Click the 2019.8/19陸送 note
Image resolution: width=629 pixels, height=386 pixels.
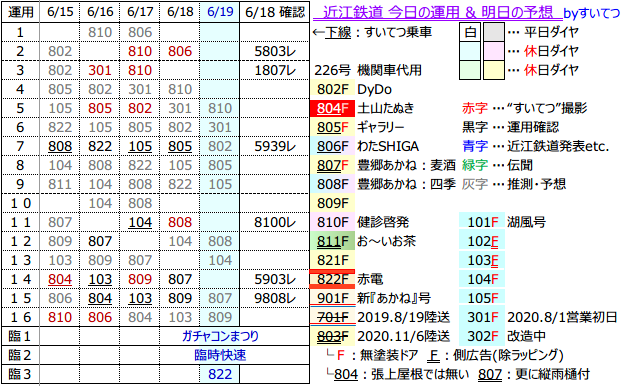click(404, 317)
